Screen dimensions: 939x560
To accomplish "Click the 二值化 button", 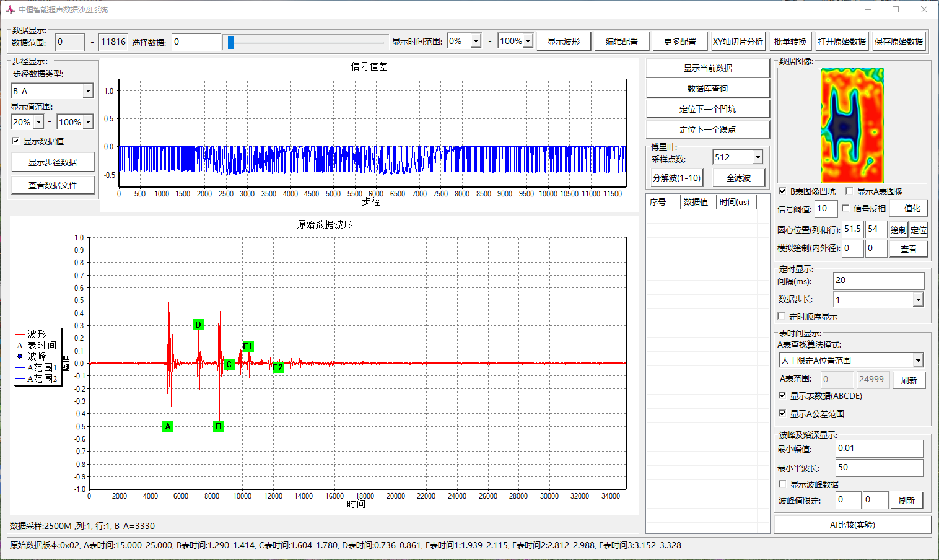I will pyautogui.click(x=909, y=209).
